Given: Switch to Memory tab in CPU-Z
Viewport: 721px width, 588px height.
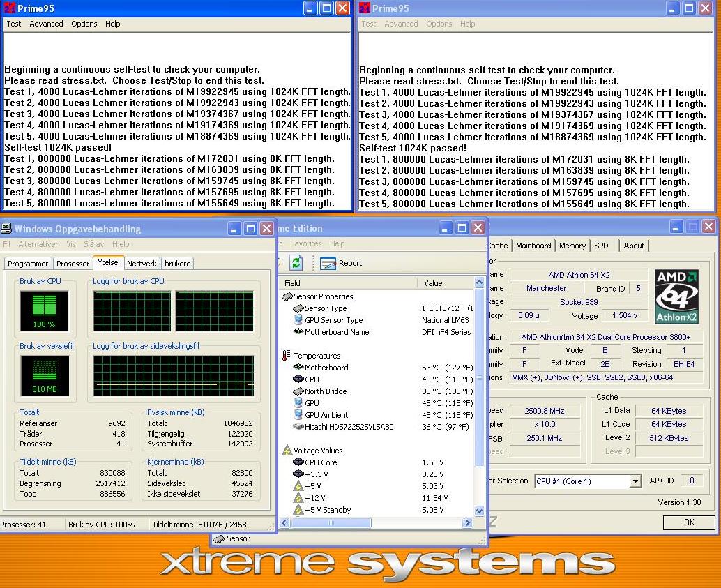Looking at the screenshot, I should [x=572, y=246].
